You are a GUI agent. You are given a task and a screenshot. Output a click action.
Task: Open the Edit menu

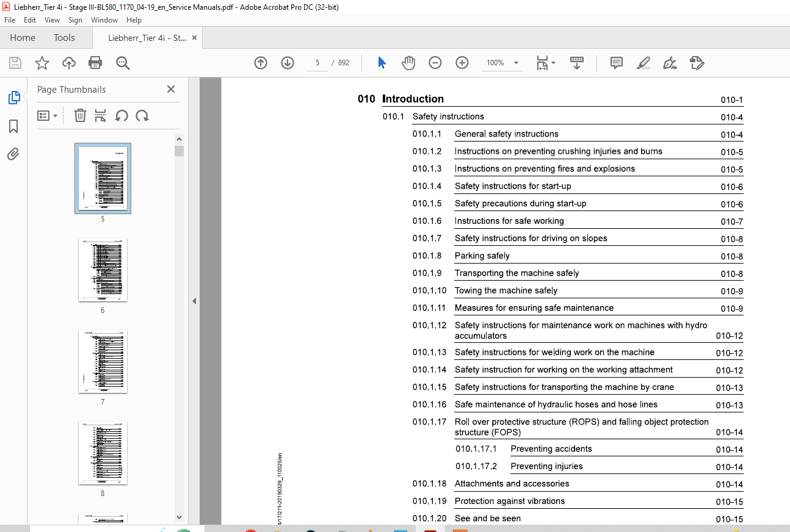(30, 20)
